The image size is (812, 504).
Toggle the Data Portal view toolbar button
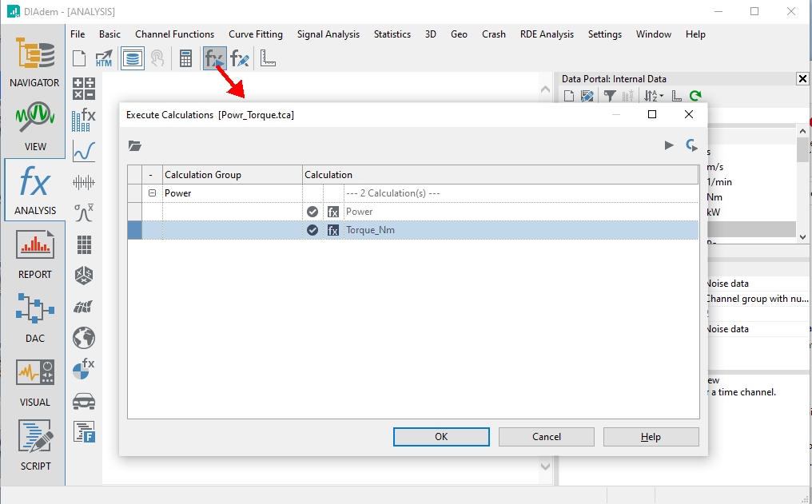point(133,58)
